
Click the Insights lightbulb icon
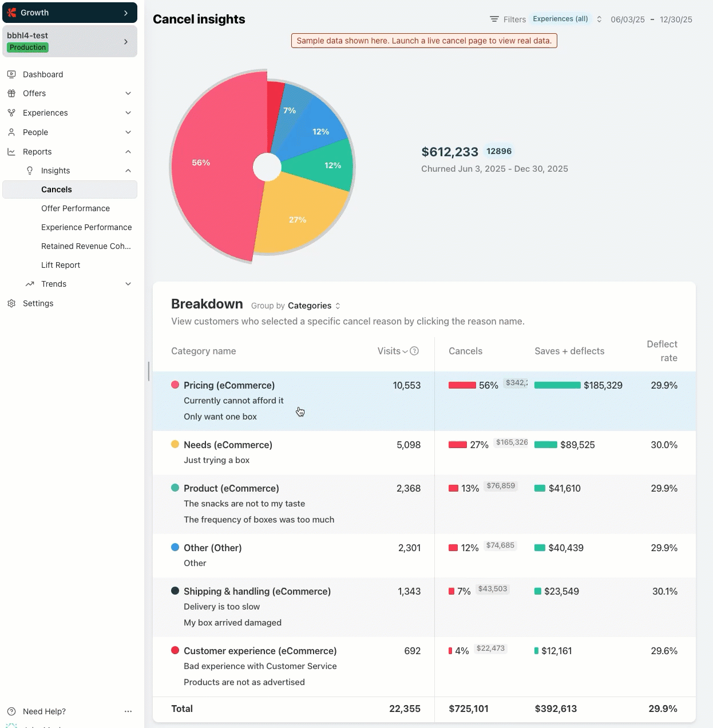(30, 171)
